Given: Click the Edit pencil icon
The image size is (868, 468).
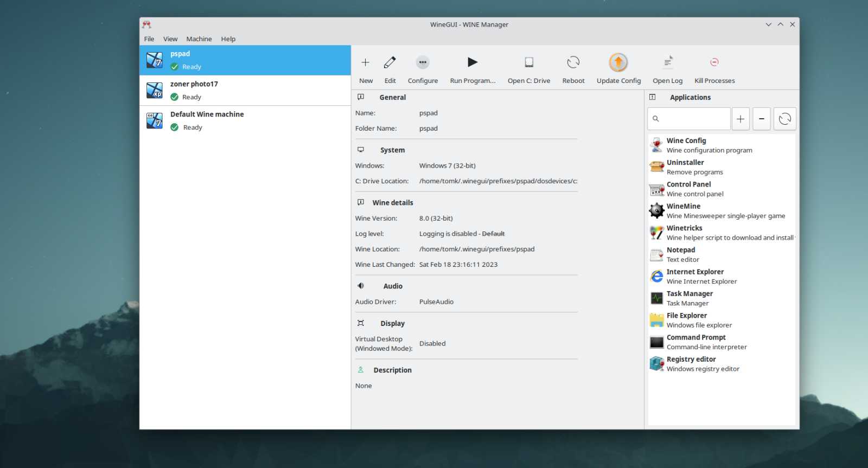Looking at the screenshot, I should pos(390,62).
